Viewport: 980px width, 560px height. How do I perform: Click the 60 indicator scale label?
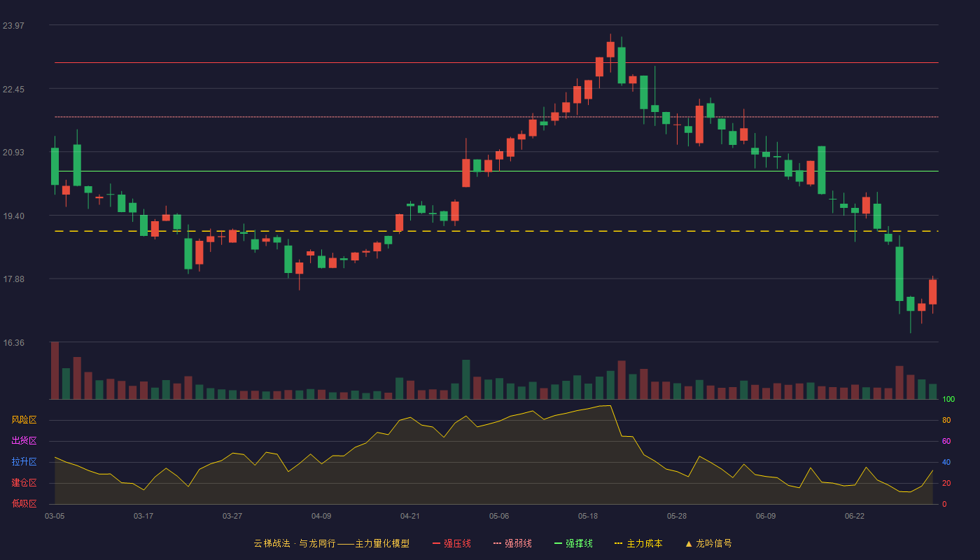(946, 441)
